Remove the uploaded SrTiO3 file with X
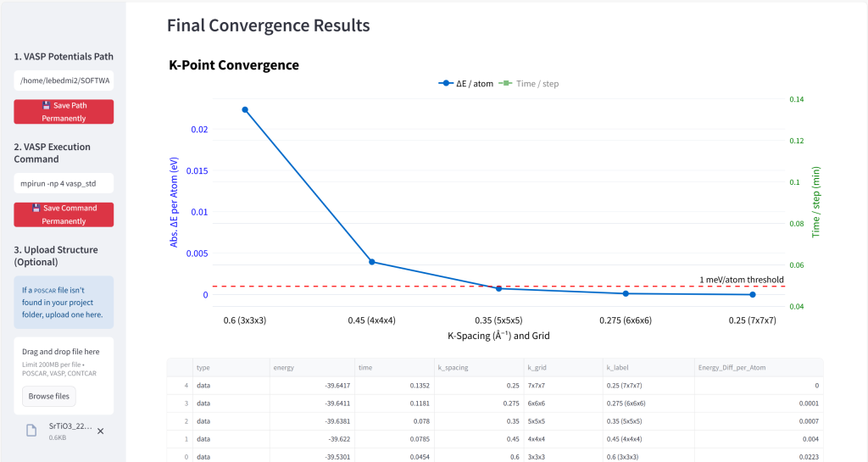Screen dimensions: 868x462 click(101, 431)
